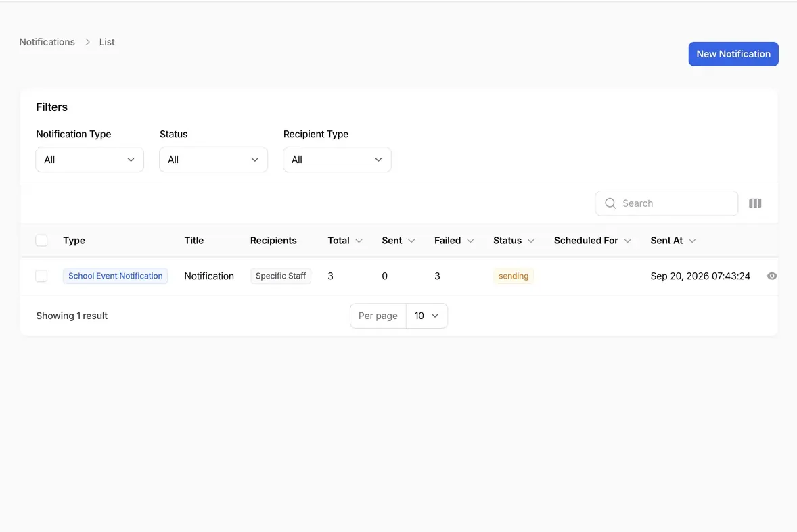Open the Status filter dropdown
Image resolution: width=797 pixels, height=532 pixels.
[x=214, y=160]
